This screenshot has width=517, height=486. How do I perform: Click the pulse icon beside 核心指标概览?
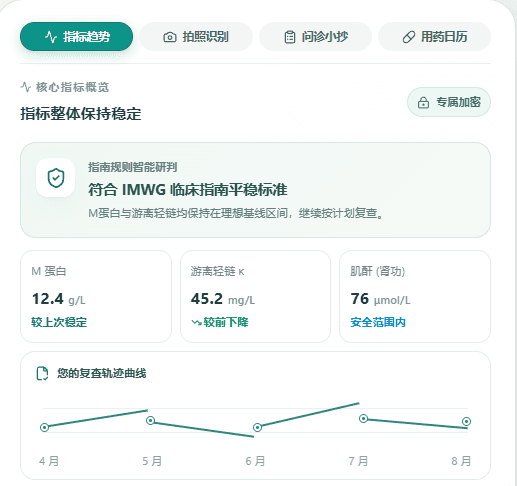[26, 87]
